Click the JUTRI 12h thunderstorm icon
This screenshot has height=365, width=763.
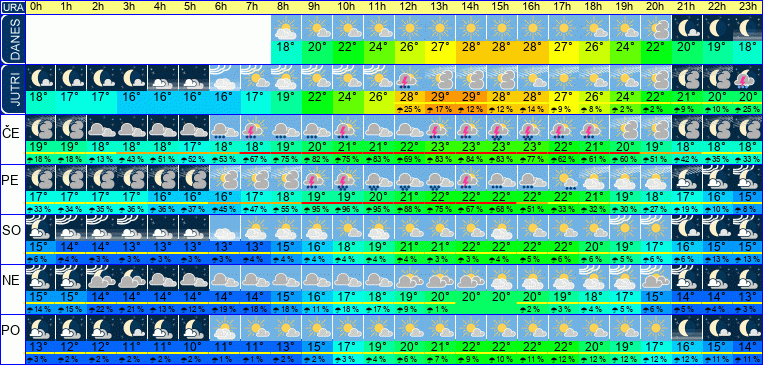pyautogui.click(x=409, y=78)
